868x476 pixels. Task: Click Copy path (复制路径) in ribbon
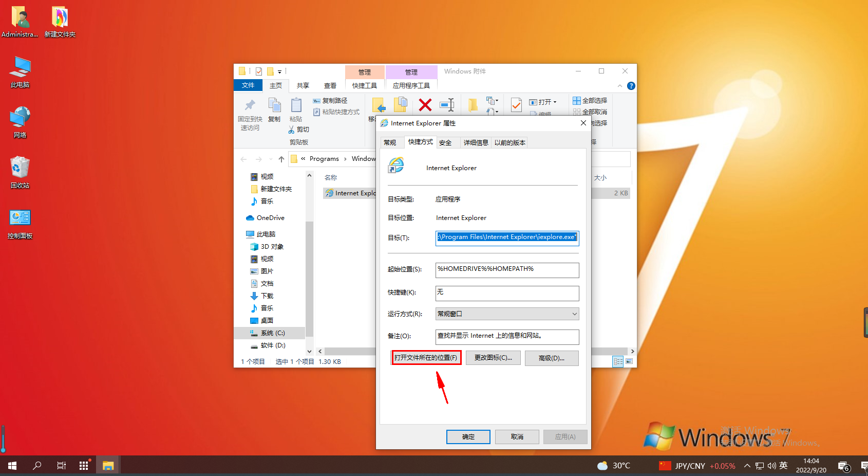330,101
